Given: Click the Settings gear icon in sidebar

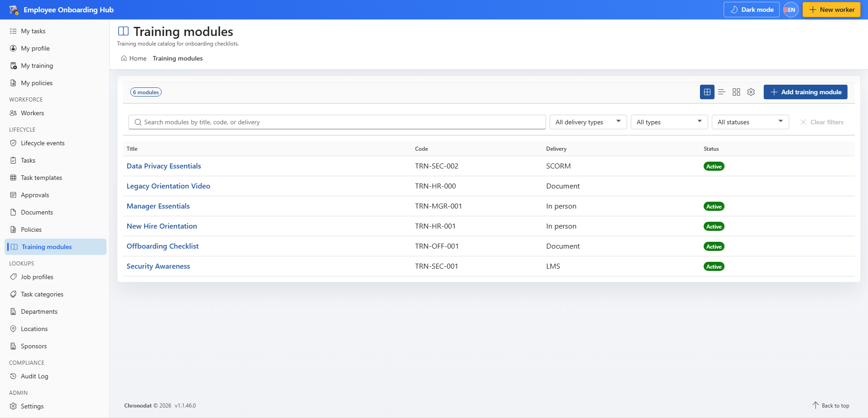Looking at the screenshot, I should pyautogui.click(x=13, y=406).
